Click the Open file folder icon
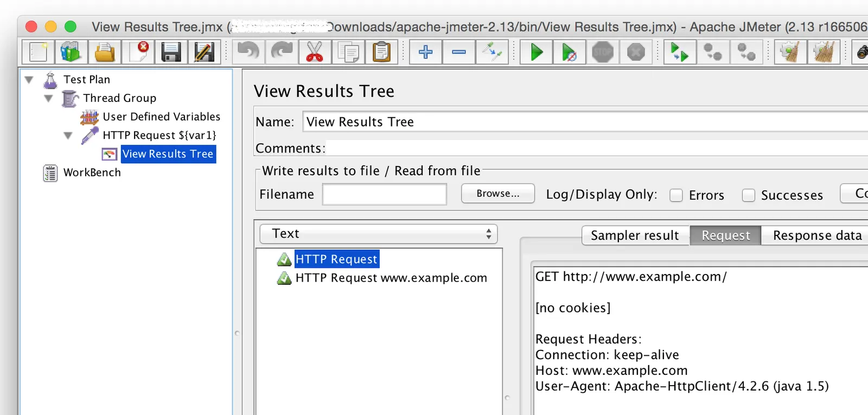This screenshot has width=868, height=415. coord(105,53)
